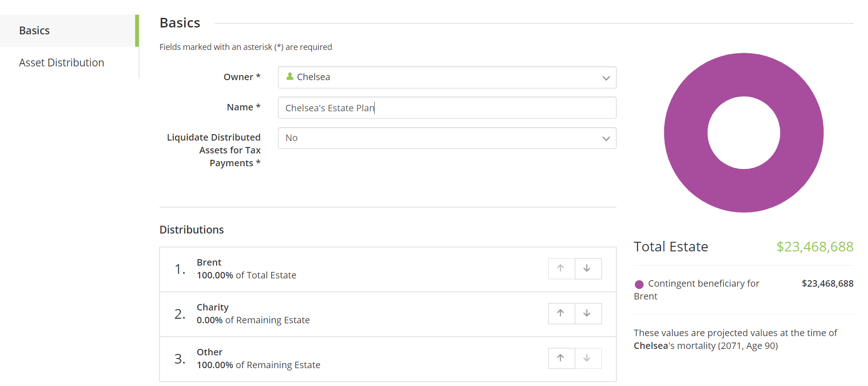The image size is (868, 386).
Task: Click the Total Estate amount
Action: coord(814,247)
